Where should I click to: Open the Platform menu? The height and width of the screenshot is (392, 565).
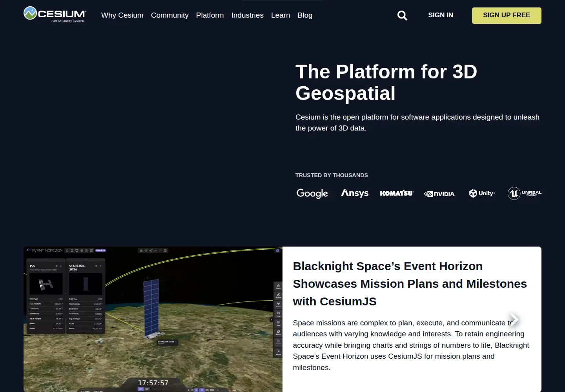(x=210, y=15)
